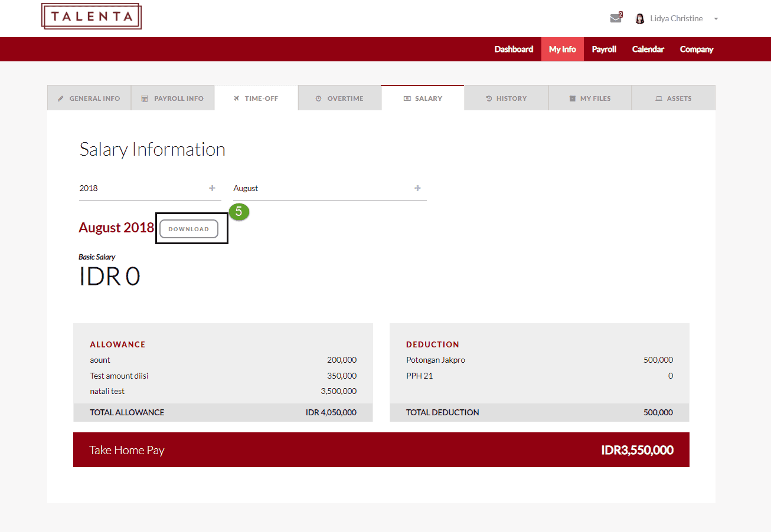Open the Calendar menu
Image resolution: width=771 pixels, height=532 pixels.
pos(648,50)
